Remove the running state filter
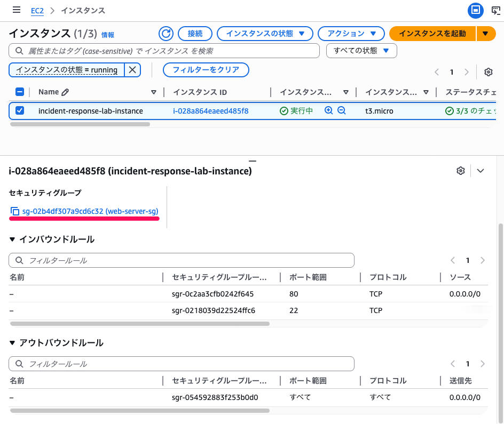Image resolution: width=504 pixels, height=424 pixels. coord(133,70)
